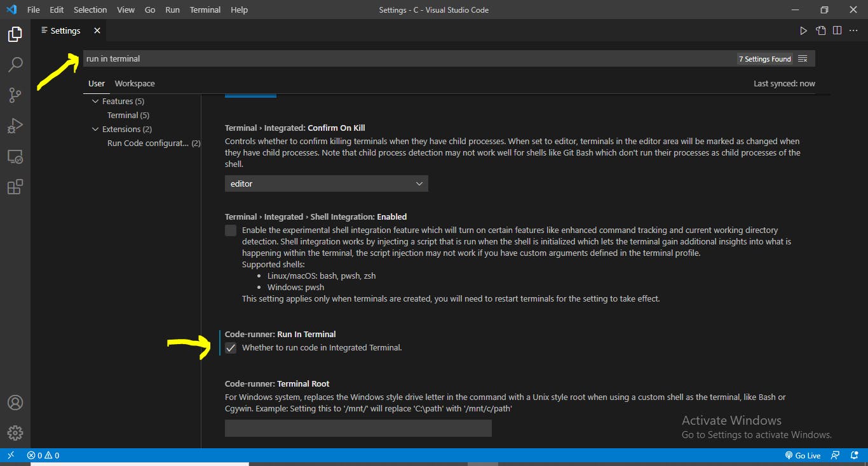Open the Extensions view
868x466 pixels.
pyautogui.click(x=15, y=187)
